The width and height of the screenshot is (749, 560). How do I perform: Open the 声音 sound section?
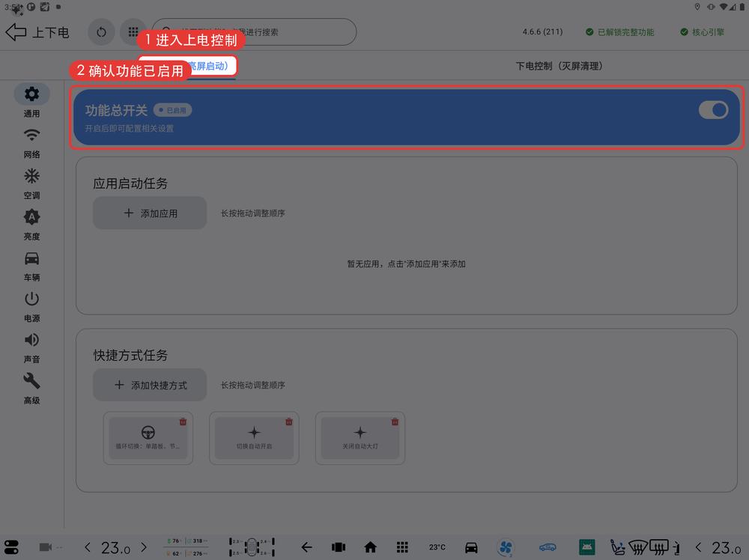[31, 347]
